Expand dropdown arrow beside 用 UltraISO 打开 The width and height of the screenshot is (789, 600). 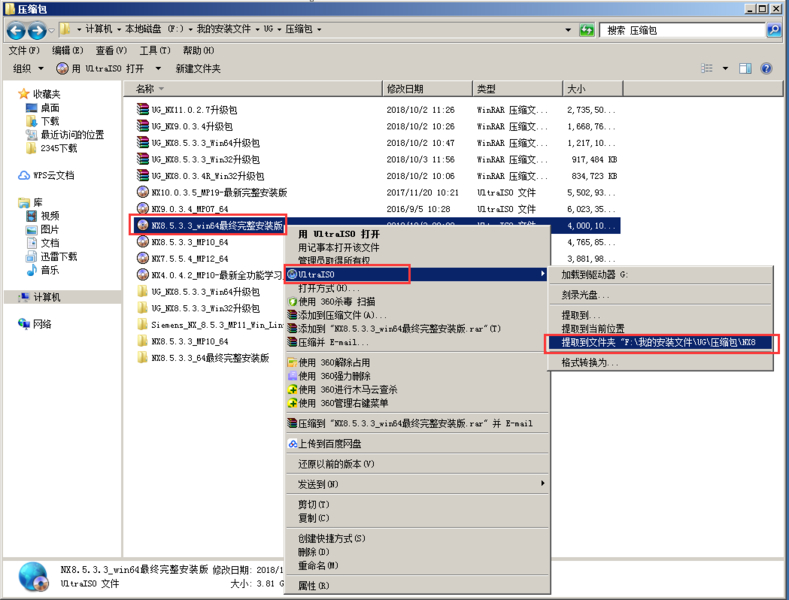158,68
